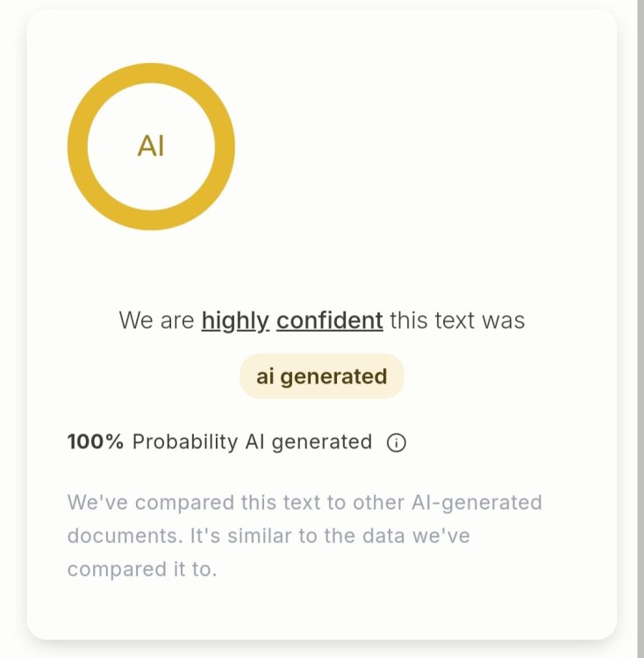Image resolution: width=644 pixels, height=658 pixels.
Task: Click the info icon beside Probability AI generated
Action: (x=396, y=442)
